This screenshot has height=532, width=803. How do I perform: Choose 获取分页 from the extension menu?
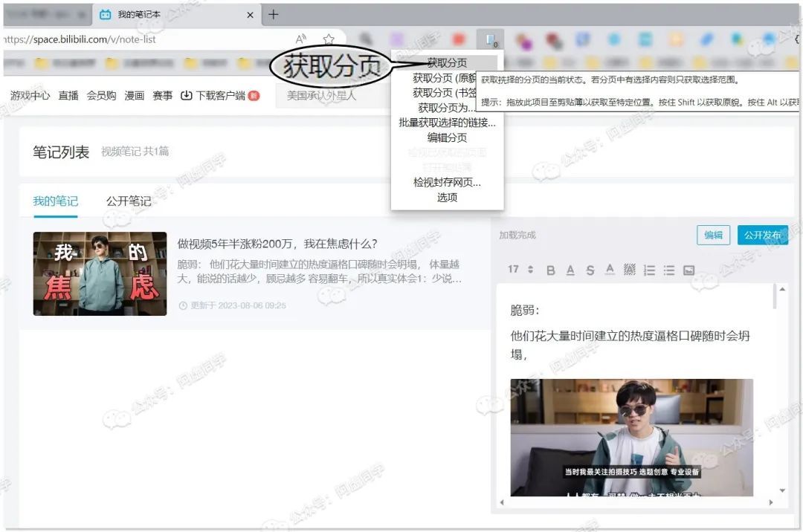[447, 63]
